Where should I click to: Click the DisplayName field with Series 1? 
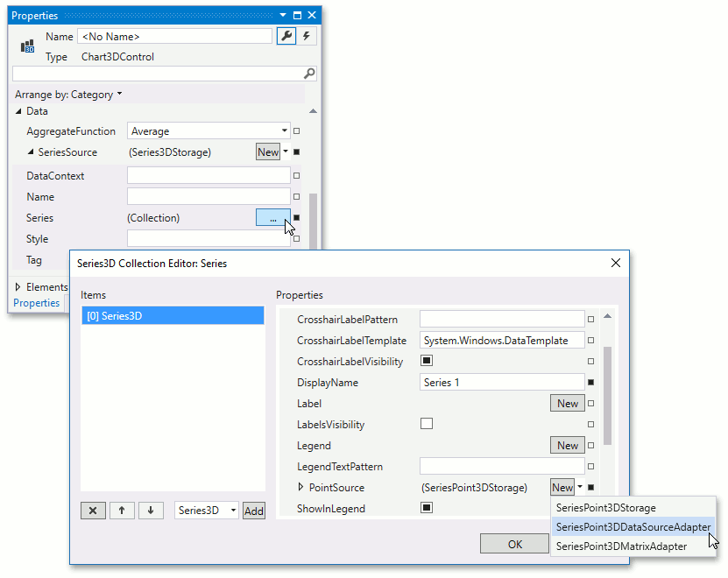502,382
